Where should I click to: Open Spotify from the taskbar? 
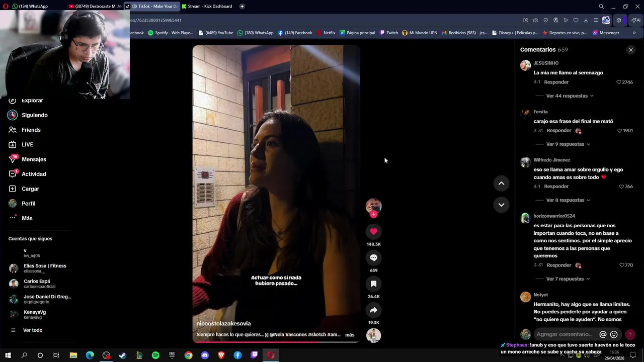(155, 355)
